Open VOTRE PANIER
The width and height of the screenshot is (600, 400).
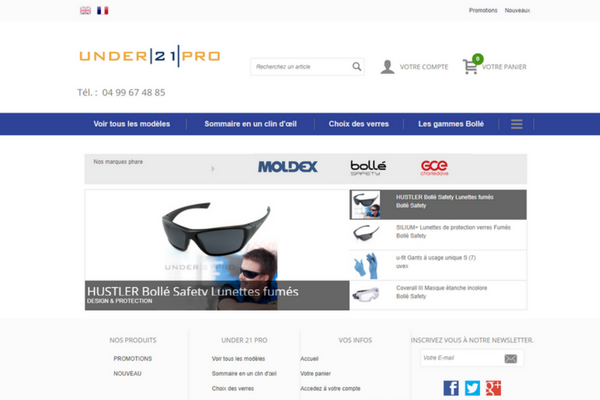click(504, 67)
